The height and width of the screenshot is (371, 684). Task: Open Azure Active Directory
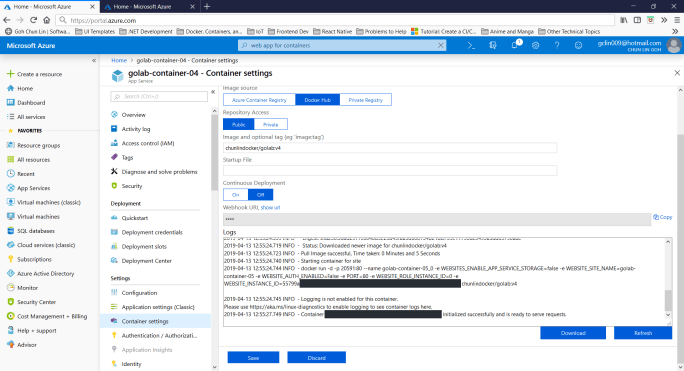[41, 274]
